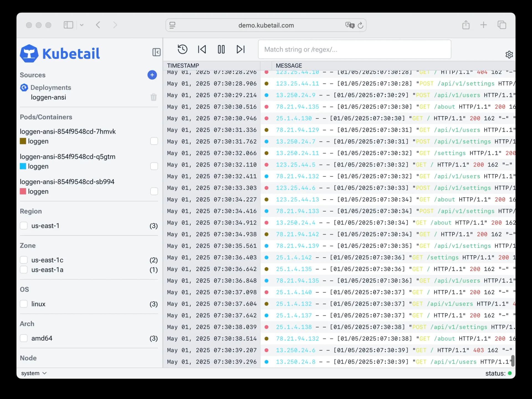Click the Arch section heading
This screenshot has height=399, width=532.
(27, 324)
